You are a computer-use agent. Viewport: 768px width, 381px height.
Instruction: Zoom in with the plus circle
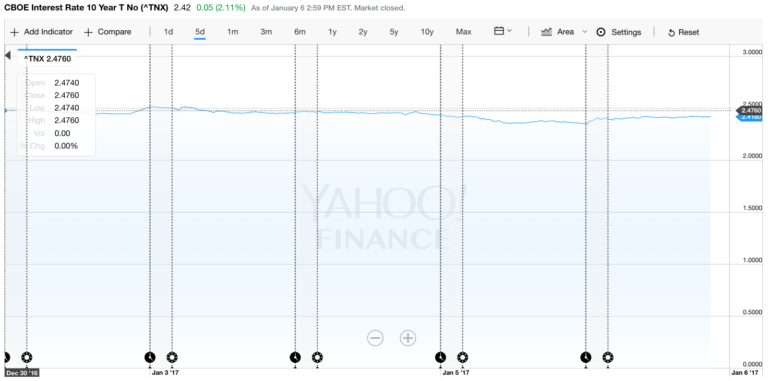tap(408, 338)
